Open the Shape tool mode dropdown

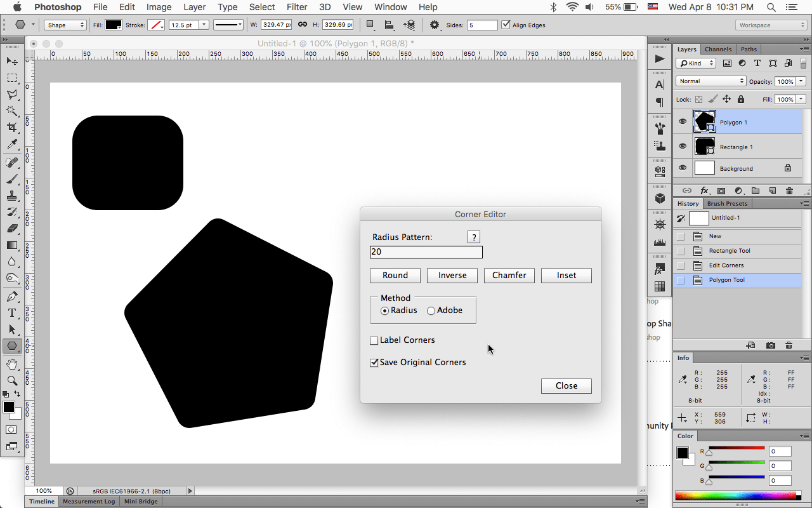tap(65, 24)
